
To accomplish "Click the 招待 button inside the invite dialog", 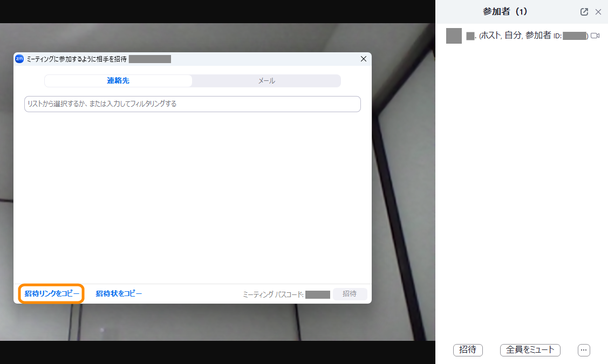I will 350,294.
